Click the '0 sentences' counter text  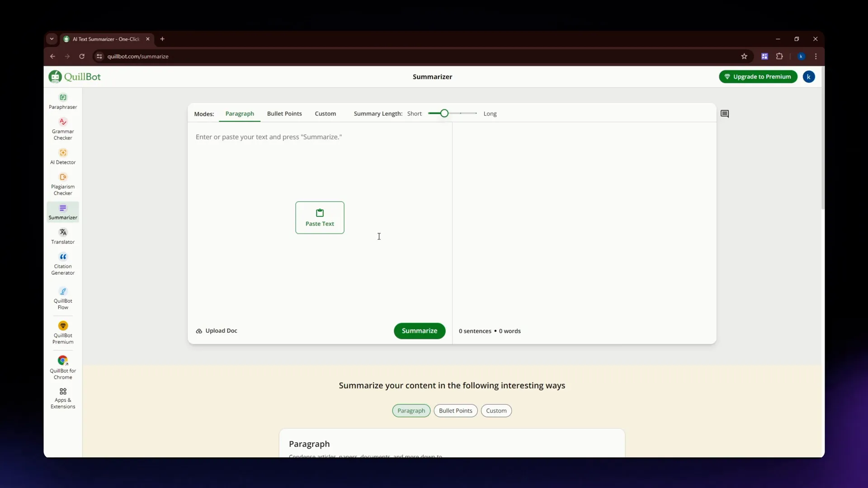(x=475, y=331)
